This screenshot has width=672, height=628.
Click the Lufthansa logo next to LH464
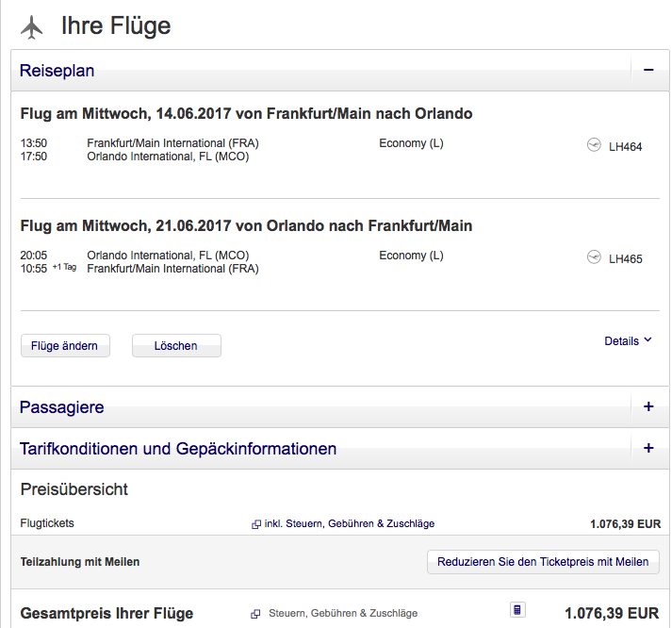click(x=594, y=145)
